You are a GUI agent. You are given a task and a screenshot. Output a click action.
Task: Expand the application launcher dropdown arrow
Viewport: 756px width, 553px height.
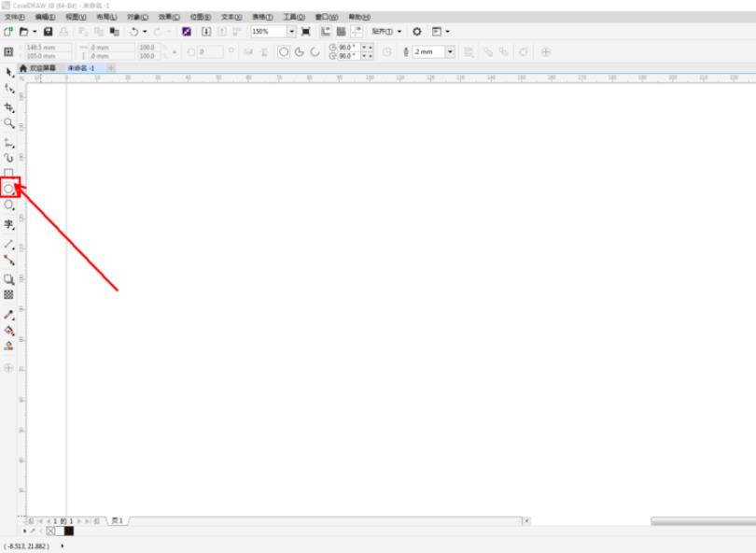pos(448,32)
